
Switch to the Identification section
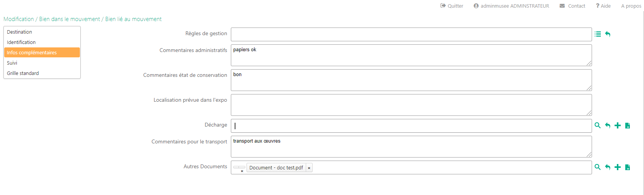[x=21, y=42]
